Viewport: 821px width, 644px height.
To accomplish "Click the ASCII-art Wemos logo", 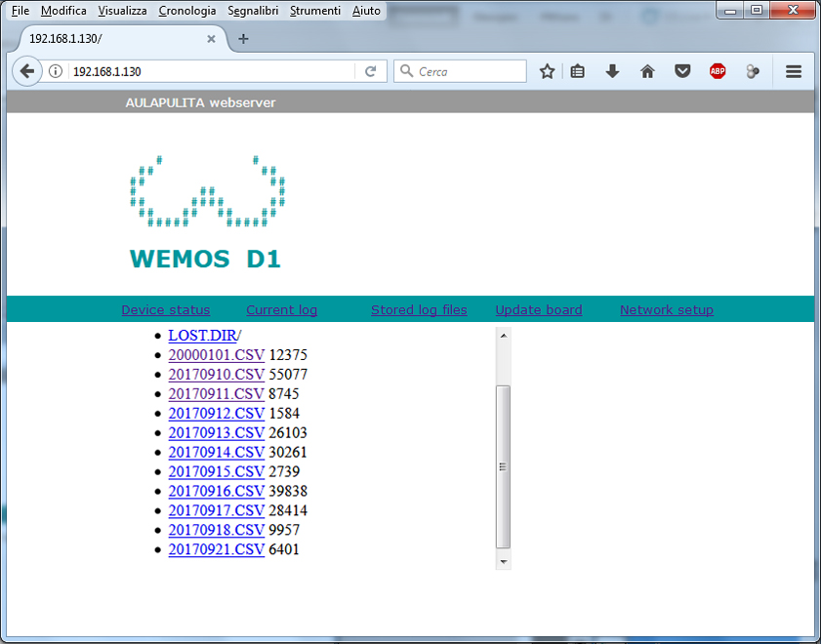I will 207,191.
